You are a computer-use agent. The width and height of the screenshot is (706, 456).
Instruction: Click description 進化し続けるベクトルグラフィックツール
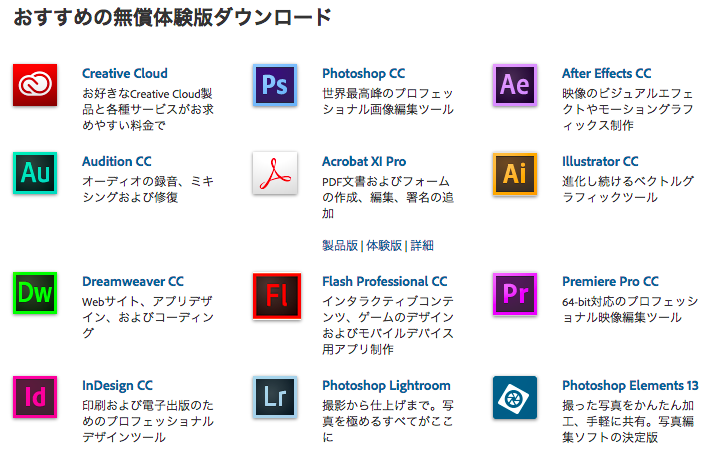[x=628, y=189]
